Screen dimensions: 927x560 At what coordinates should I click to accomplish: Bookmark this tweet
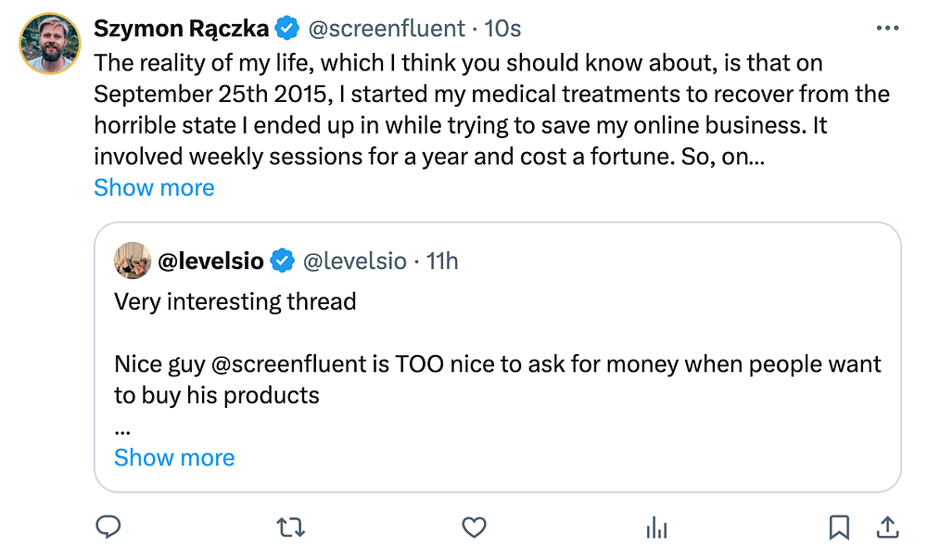pyautogui.click(x=839, y=528)
